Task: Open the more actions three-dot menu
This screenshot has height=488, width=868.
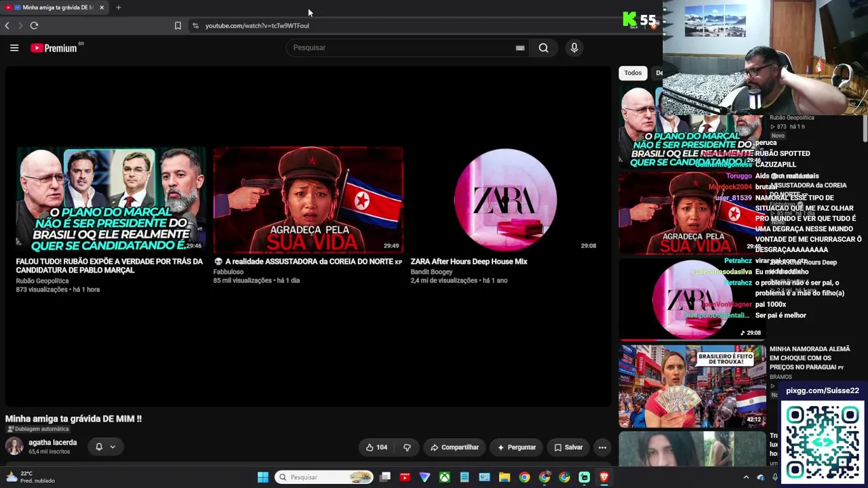Action: coord(602,447)
